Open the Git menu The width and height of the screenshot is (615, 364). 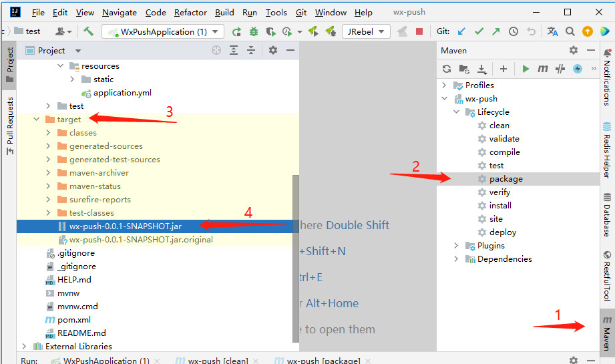coord(301,13)
